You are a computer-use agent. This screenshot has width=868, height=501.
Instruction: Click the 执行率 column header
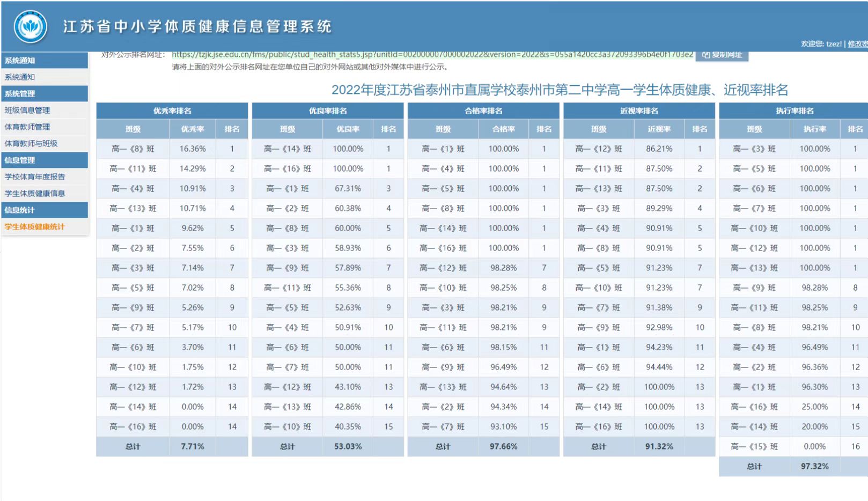pyautogui.click(x=815, y=129)
